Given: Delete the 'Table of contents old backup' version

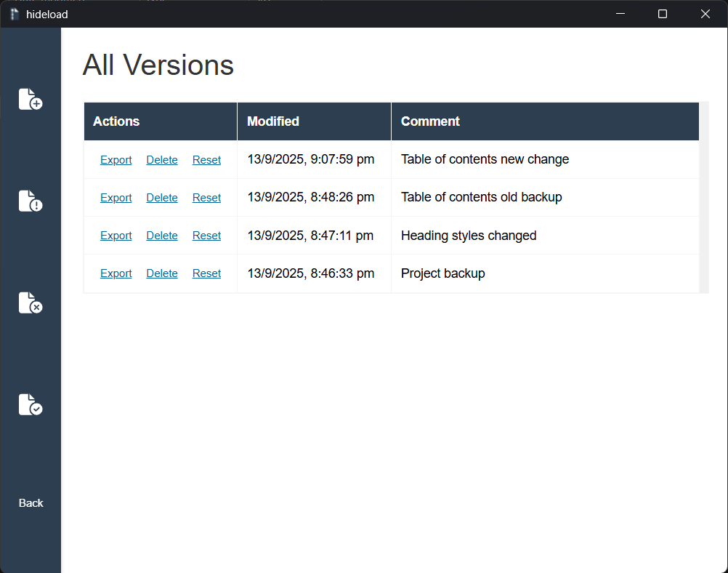Looking at the screenshot, I should pos(162,198).
